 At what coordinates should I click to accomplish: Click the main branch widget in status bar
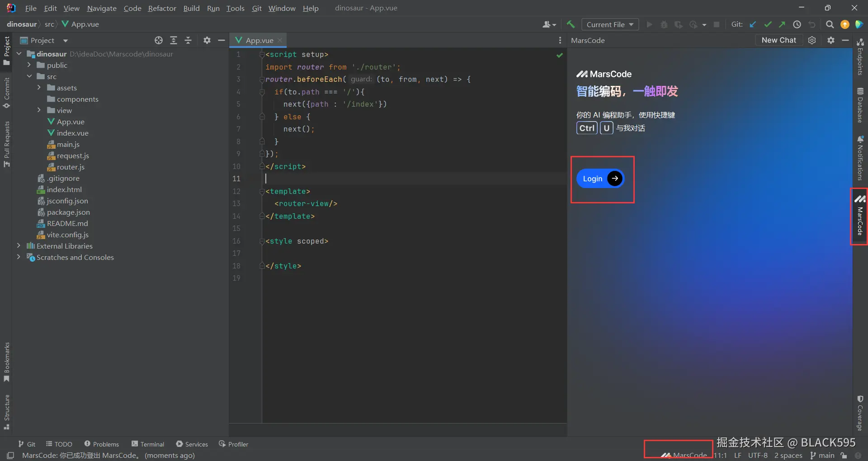(822, 455)
